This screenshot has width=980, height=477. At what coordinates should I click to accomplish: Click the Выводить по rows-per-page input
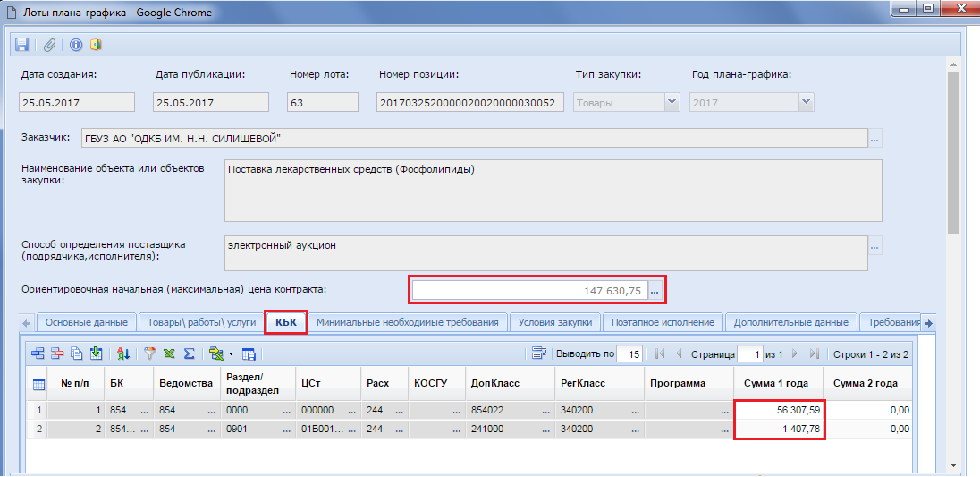tap(629, 353)
